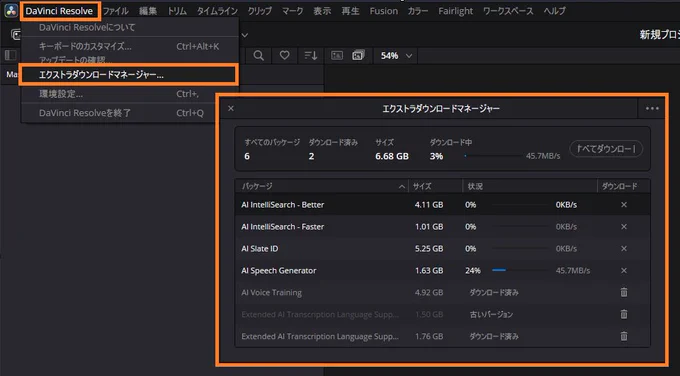
Task: Open the ファイル menu
Action: [x=115, y=11]
